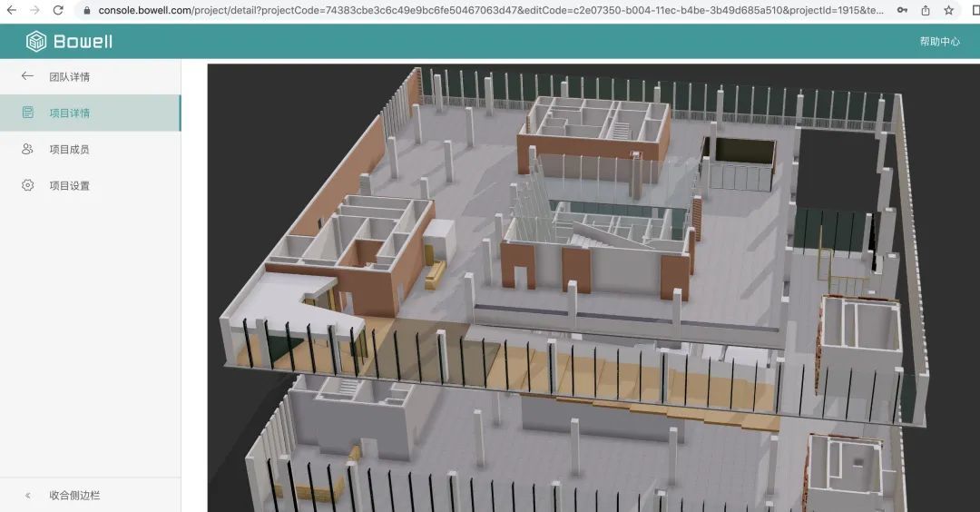Open 项目成员 project members
Screen dimensions: 980x512
[69, 150]
